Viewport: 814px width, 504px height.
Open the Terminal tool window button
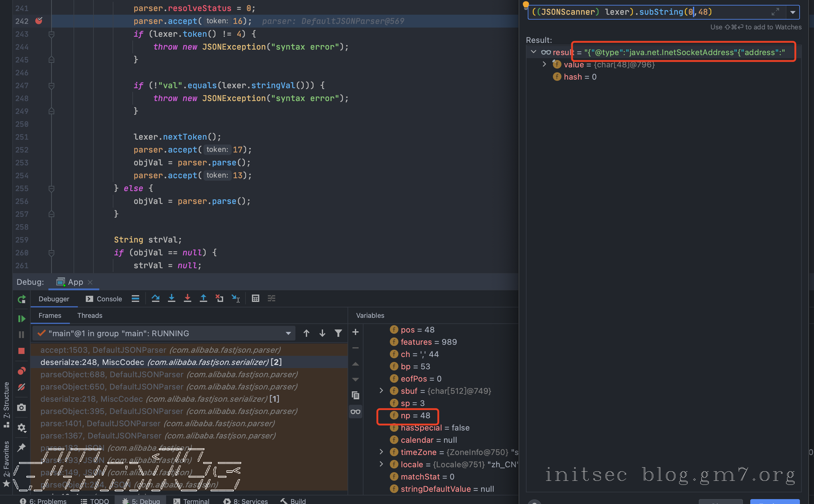(192, 501)
